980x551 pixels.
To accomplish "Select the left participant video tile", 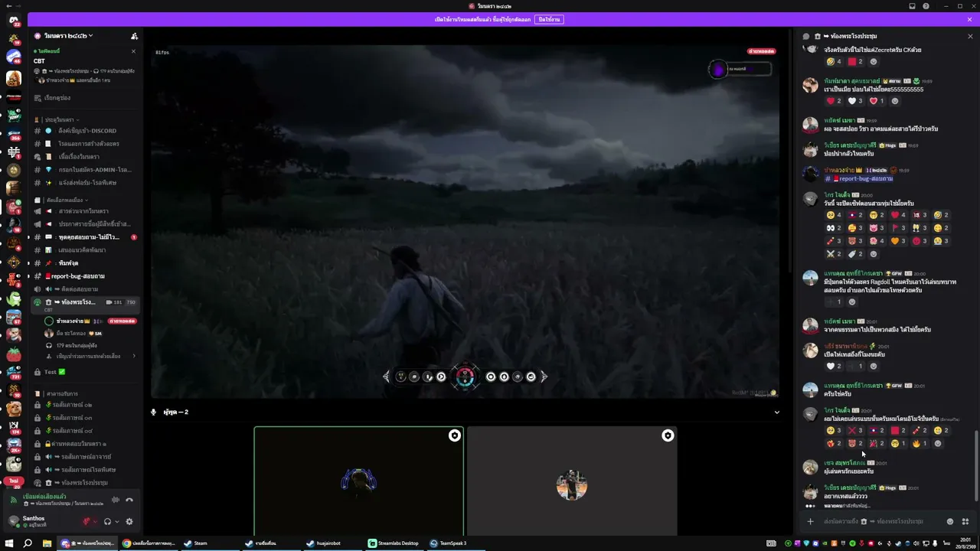I will point(359,481).
